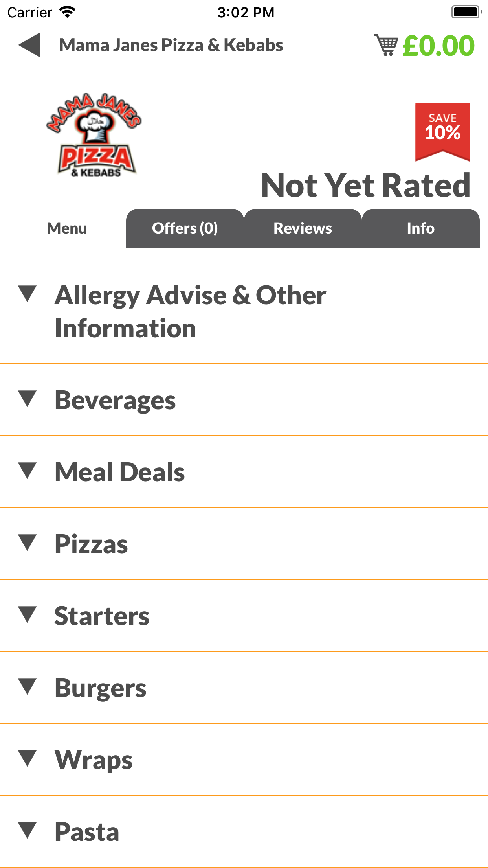Expand the Starters disclosure triangle

28,614
